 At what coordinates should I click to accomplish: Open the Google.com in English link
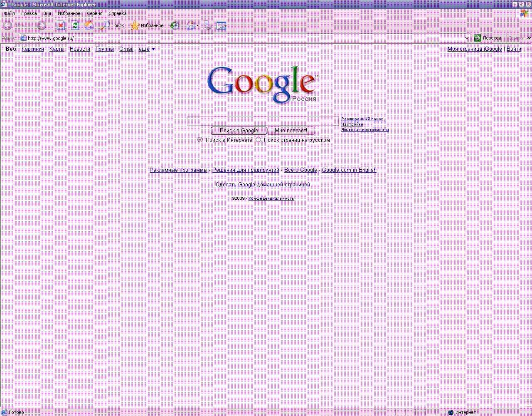(349, 170)
